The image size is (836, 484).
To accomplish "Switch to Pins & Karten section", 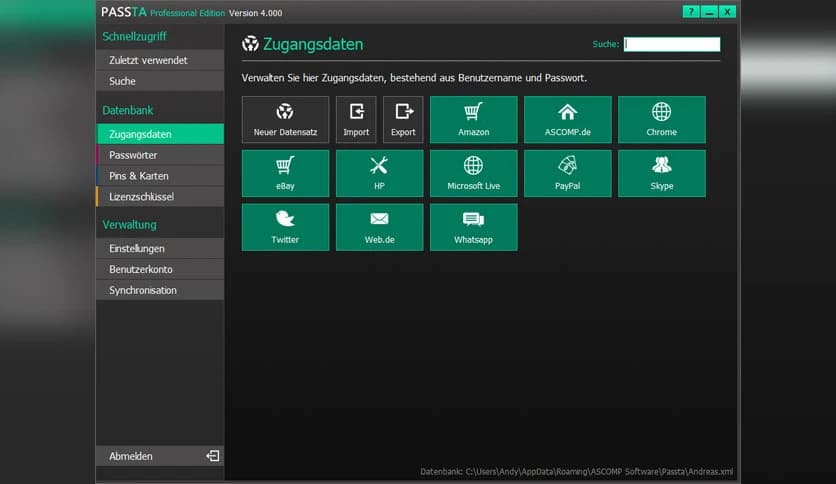I will [x=160, y=176].
